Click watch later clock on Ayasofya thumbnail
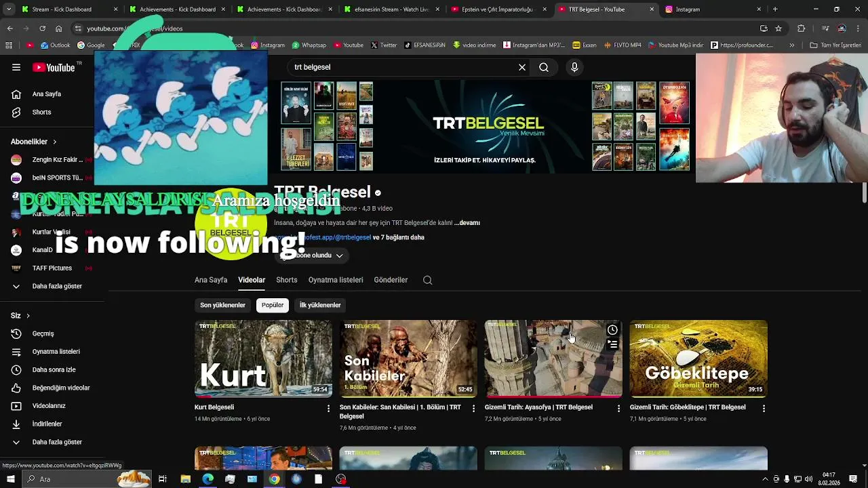The width and height of the screenshot is (868, 488). pos(612,330)
